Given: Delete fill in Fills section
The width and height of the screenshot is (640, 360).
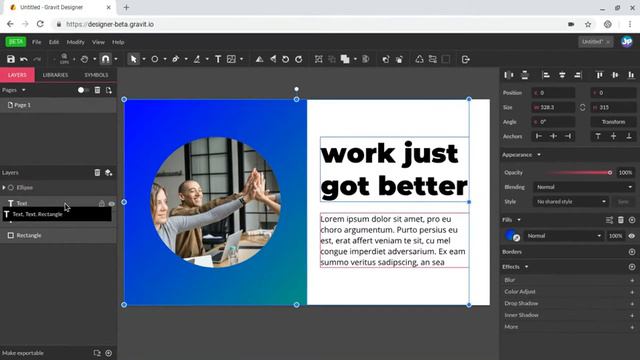Looking at the screenshot, I should coord(620,220).
